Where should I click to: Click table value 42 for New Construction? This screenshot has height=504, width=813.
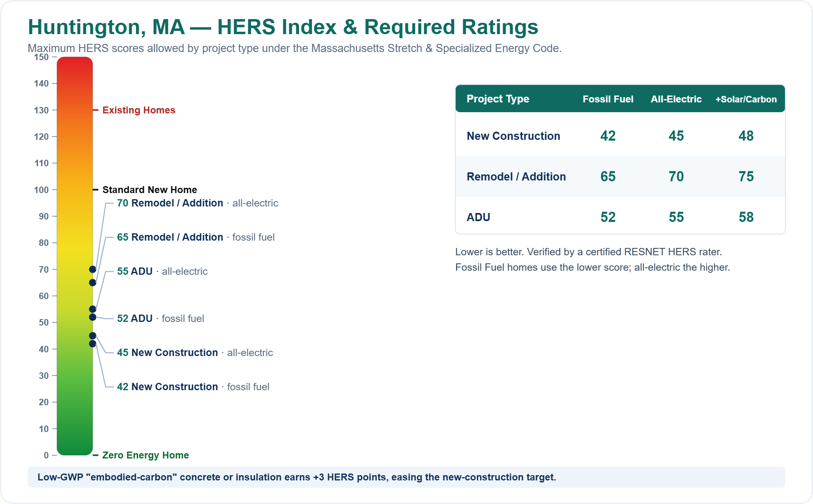click(x=608, y=136)
